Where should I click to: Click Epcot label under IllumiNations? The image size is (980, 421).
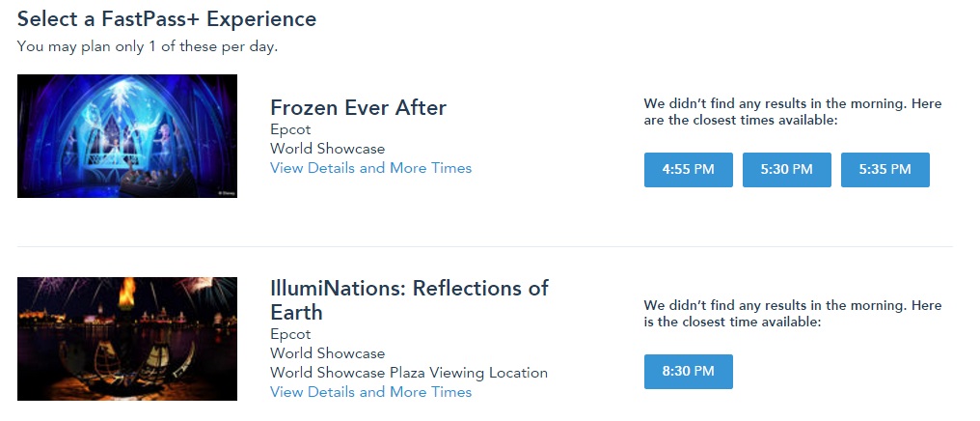[x=290, y=334]
